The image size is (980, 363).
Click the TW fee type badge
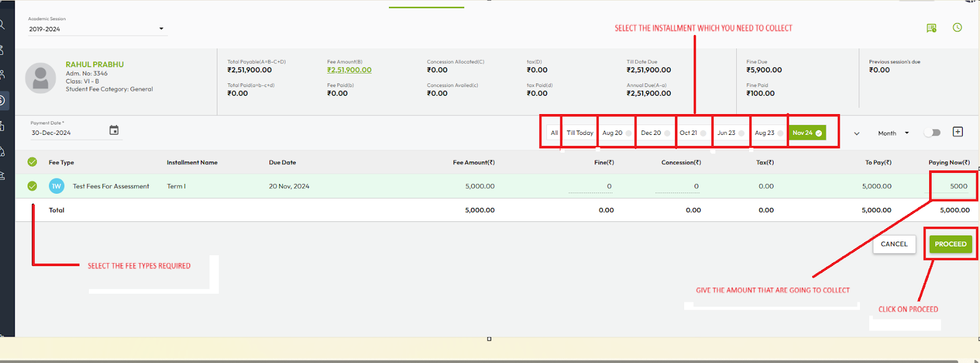(56, 186)
